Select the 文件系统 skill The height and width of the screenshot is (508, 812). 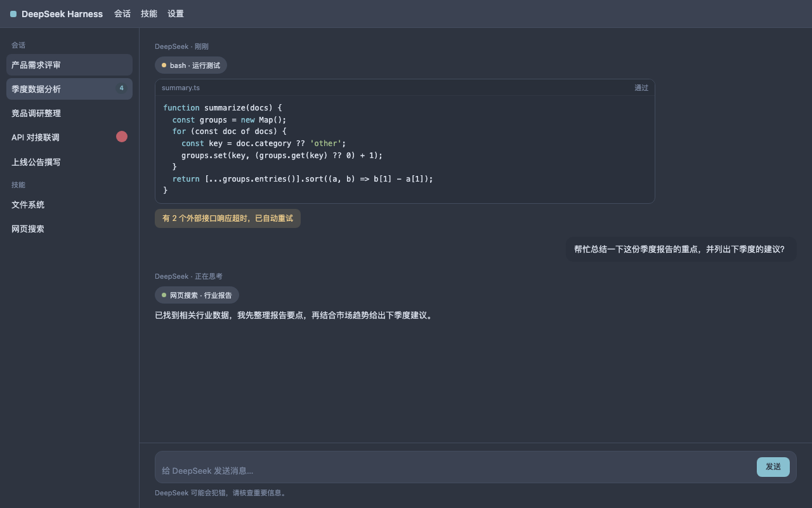pyautogui.click(x=69, y=204)
